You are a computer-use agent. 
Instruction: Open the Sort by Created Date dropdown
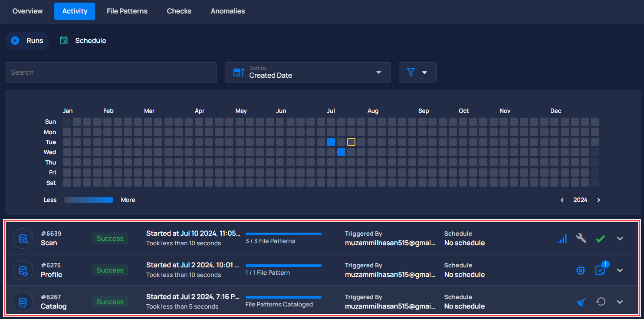(x=308, y=72)
